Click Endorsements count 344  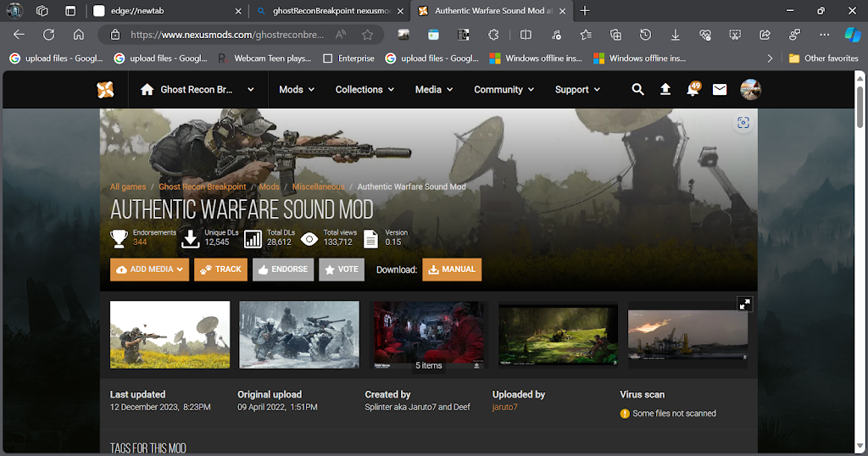(x=140, y=242)
